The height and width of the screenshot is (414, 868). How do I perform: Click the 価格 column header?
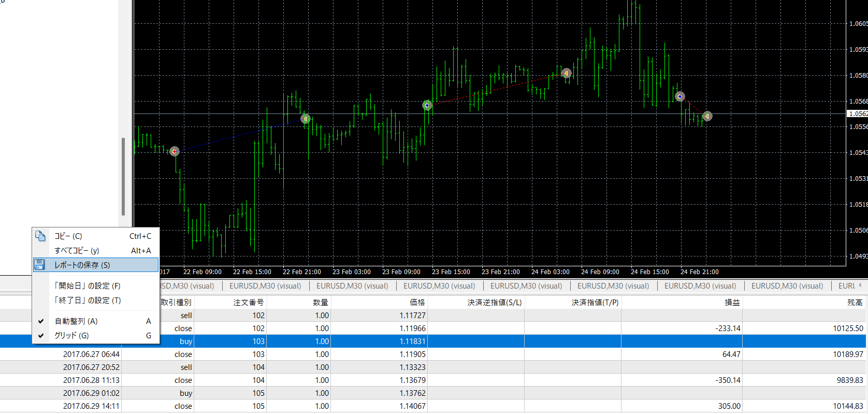coord(417,303)
